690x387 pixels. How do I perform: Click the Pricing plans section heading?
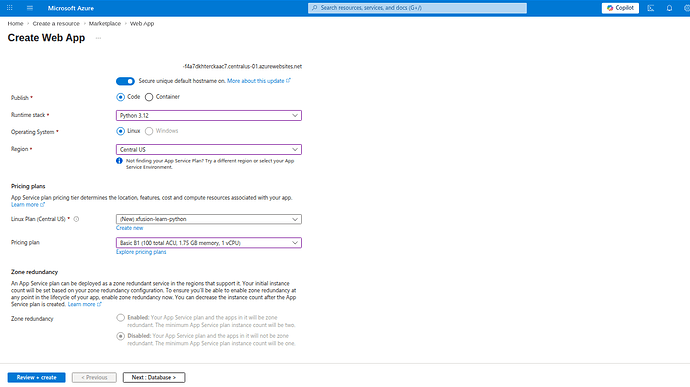click(28, 186)
